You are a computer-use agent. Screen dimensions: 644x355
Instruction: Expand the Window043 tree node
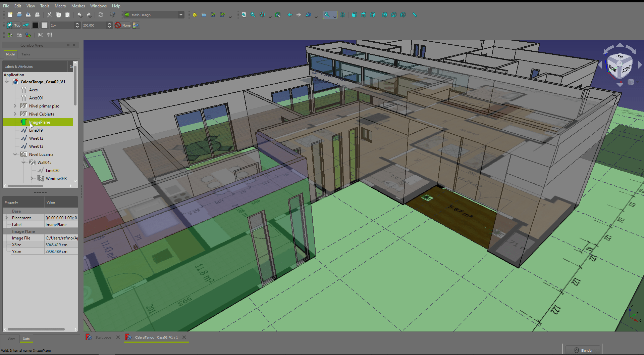32,178
